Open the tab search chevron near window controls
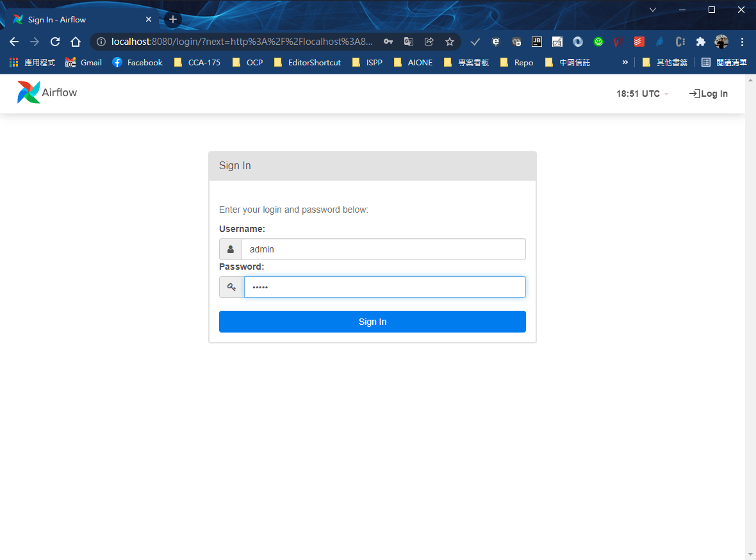The image size is (756, 560). (x=653, y=10)
